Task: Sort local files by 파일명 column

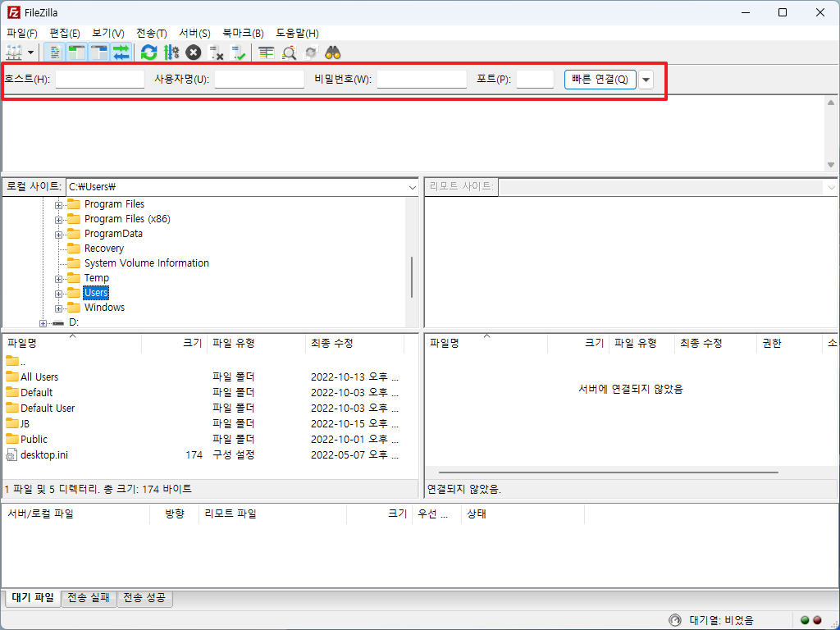Action: [x=72, y=344]
